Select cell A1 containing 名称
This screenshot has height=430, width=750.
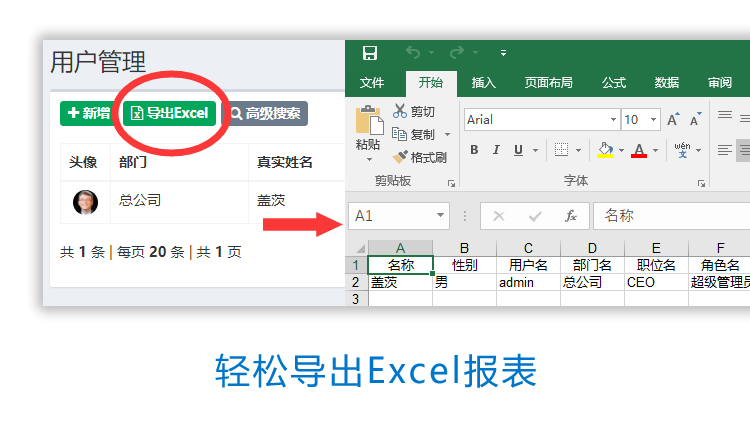(x=400, y=265)
